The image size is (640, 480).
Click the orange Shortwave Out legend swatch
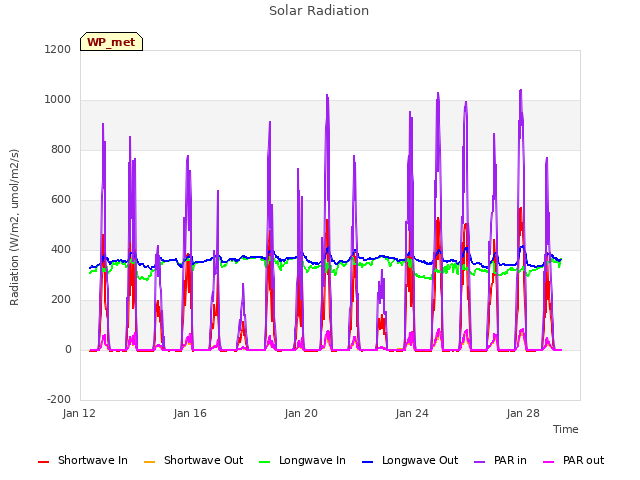pyautogui.click(x=149, y=462)
